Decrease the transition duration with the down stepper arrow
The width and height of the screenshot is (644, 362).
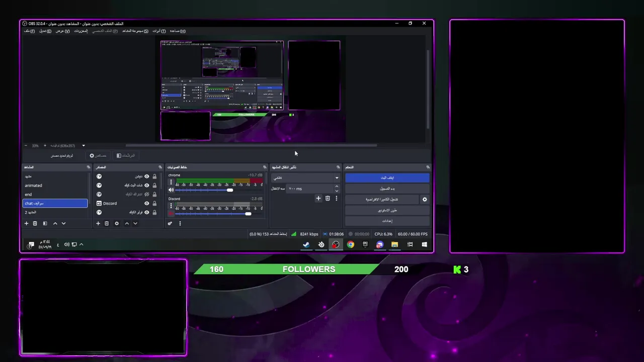click(x=337, y=191)
